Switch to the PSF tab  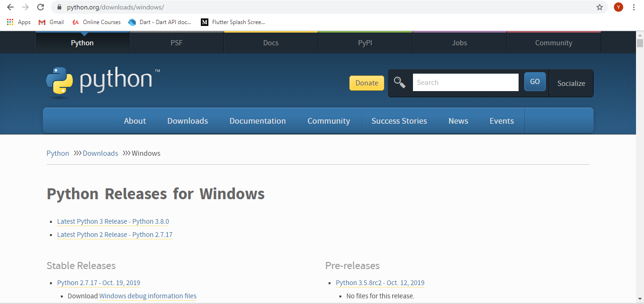176,42
